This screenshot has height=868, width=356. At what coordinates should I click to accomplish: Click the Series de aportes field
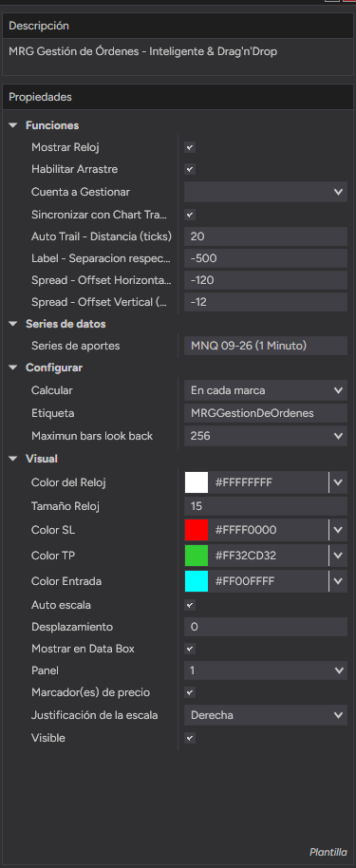pos(266,346)
